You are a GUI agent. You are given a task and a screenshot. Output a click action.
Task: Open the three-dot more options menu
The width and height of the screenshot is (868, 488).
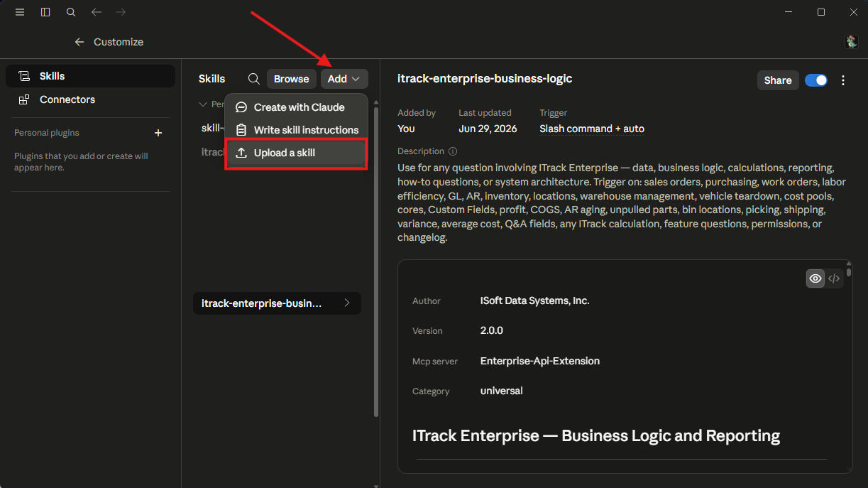pos(843,80)
